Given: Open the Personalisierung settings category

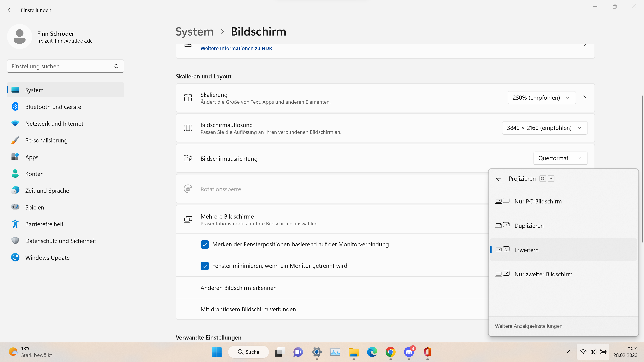Looking at the screenshot, I should (x=46, y=140).
